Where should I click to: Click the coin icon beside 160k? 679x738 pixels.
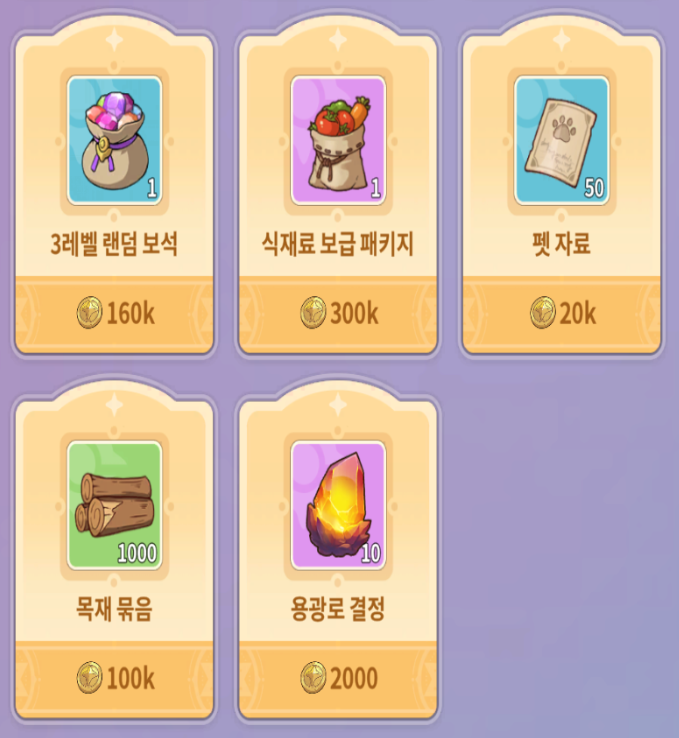89,313
